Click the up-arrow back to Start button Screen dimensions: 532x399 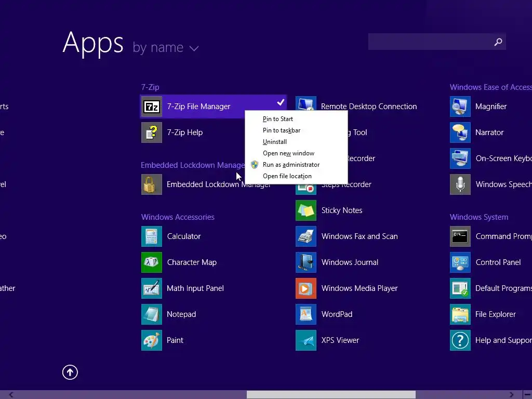pyautogui.click(x=70, y=372)
